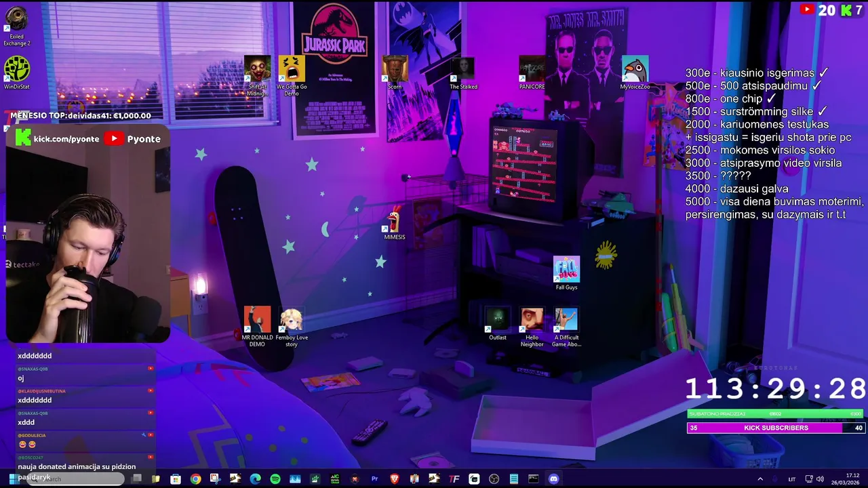Open the terminal window taskbar icon

[x=534, y=479]
